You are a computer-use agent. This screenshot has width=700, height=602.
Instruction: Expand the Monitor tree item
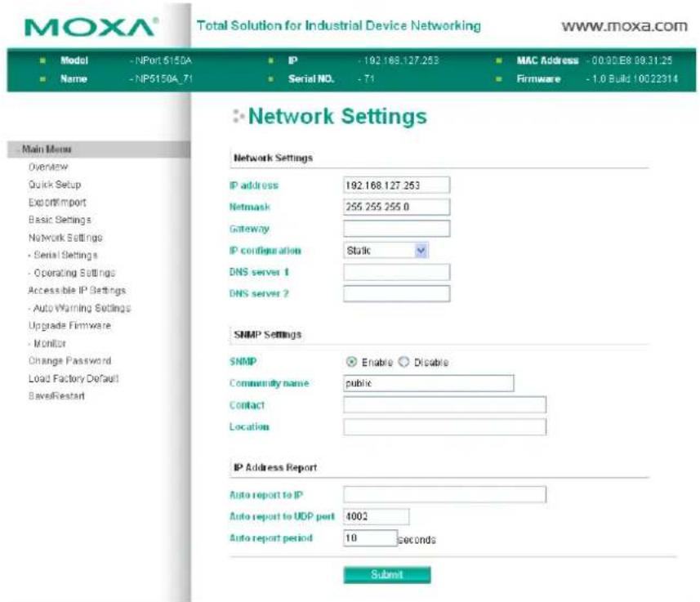coord(50,343)
